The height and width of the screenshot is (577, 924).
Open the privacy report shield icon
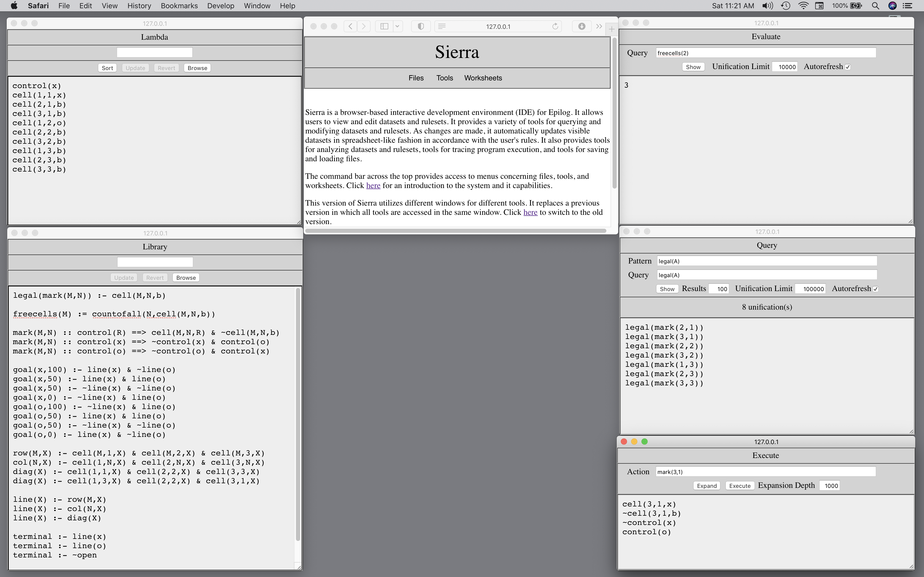(421, 26)
